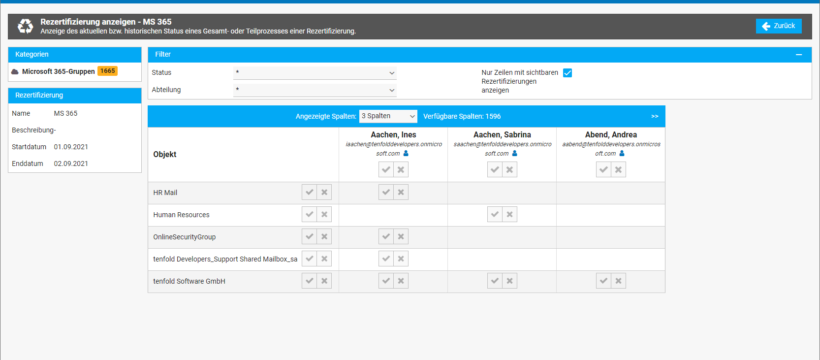Reject all for Abend, Andrea column header

pyautogui.click(x=619, y=170)
